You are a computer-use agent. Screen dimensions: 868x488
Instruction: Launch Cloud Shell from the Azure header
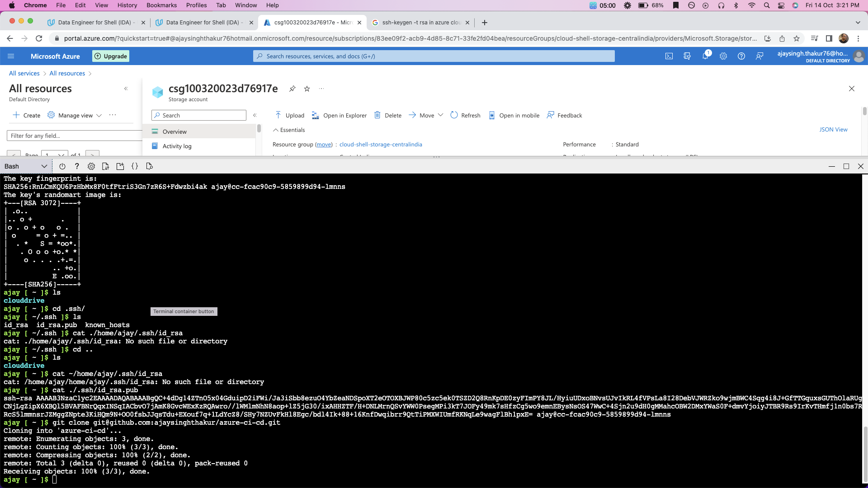coord(669,56)
